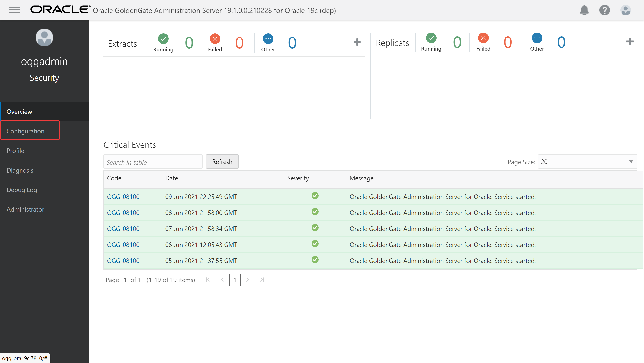Open the hamburger navigation menu

coord(14,10)
